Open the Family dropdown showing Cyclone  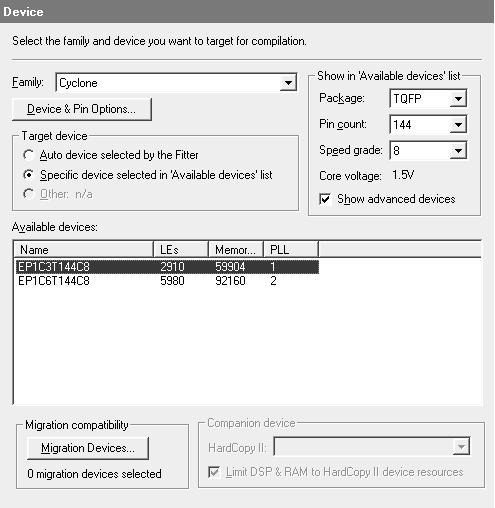click(x=176, y=83)
